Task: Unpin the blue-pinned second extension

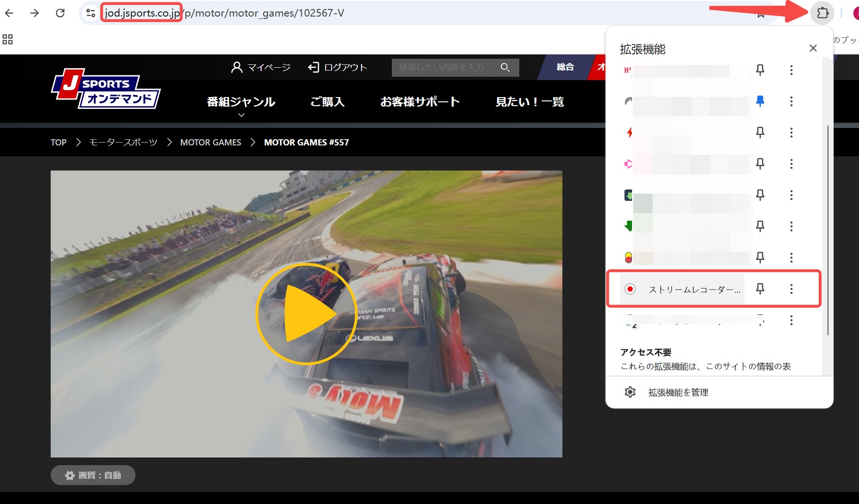Action: click(760, 101)
